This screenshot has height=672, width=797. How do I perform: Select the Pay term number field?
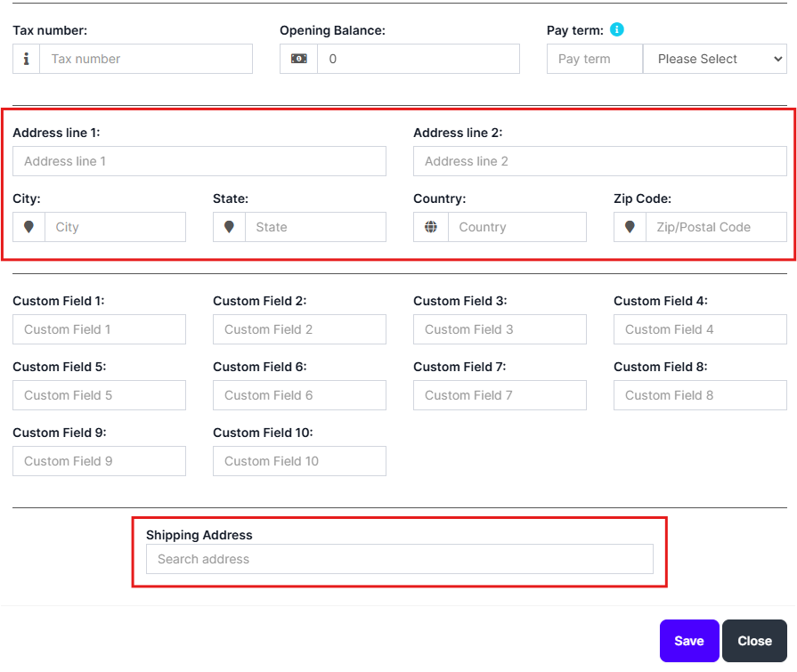coord(594,59)
